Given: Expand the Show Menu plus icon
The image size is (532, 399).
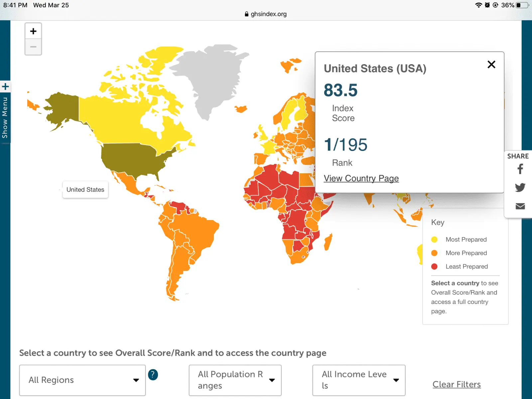Looking at the screenshot, I should pos(5,87).
